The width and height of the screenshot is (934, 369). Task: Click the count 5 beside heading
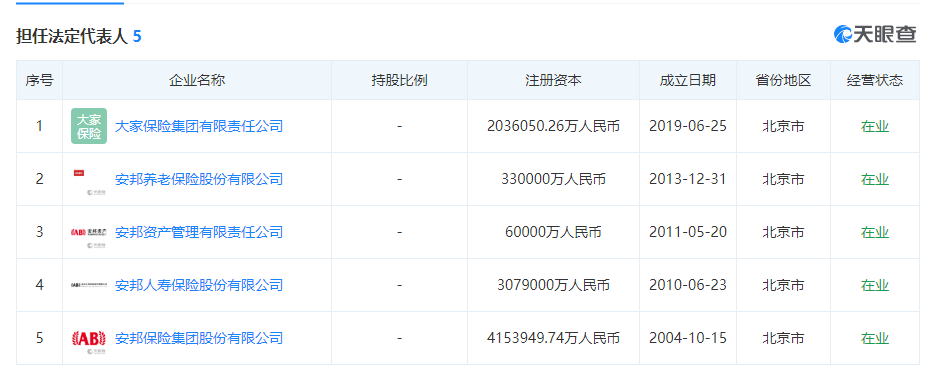tap(137, 36)
